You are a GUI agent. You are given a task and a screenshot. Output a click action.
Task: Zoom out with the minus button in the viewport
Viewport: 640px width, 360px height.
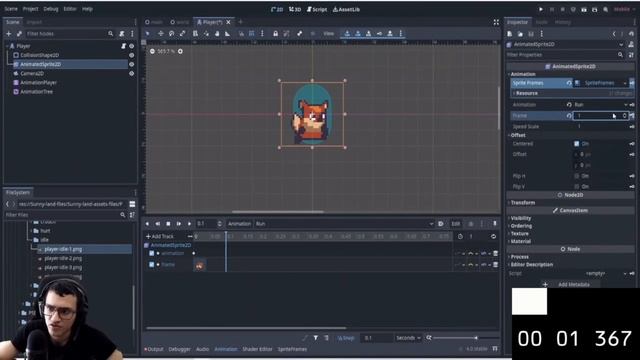pos(152,51)
